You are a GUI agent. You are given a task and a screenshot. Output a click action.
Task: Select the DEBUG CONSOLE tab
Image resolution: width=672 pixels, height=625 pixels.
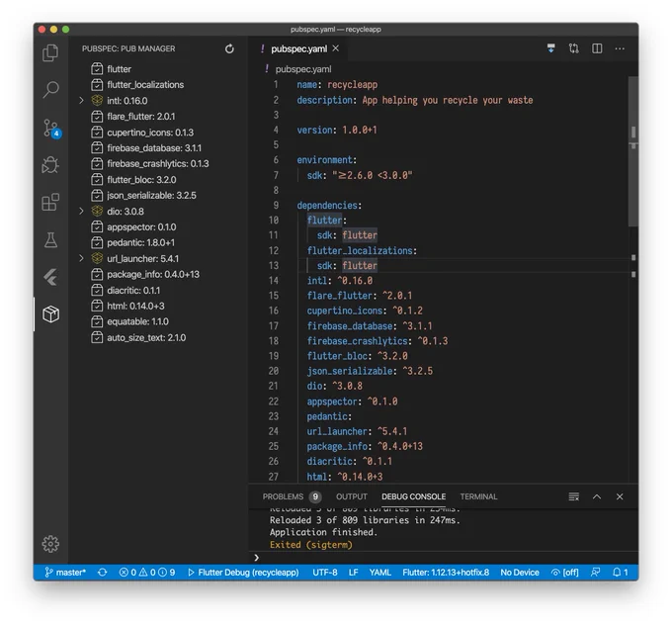click(x=413, y=496)
